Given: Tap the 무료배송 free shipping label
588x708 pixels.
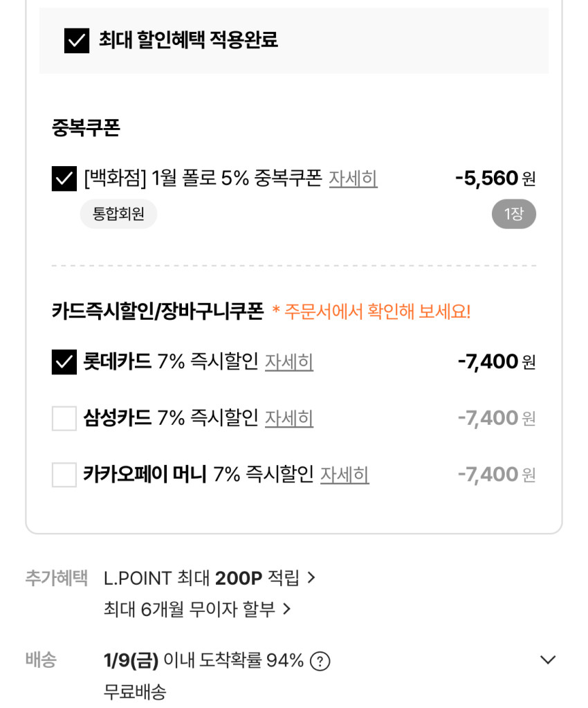Looking at the screenshot, I should tap(135, 691).
